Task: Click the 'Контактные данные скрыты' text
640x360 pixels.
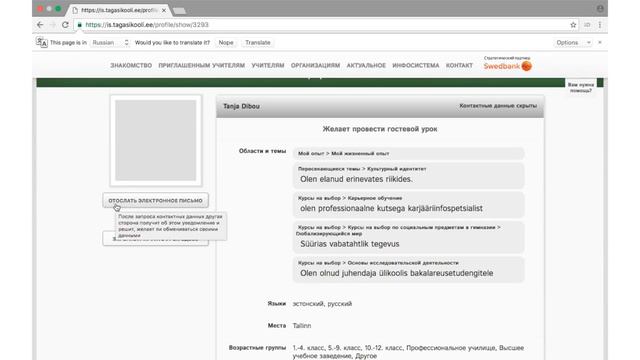Action: (x=498, y=106)
